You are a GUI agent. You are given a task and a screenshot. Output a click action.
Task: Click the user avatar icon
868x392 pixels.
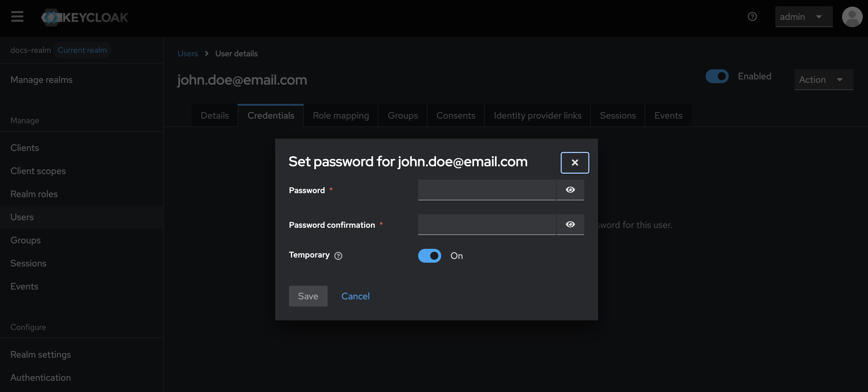coord(852,17)
